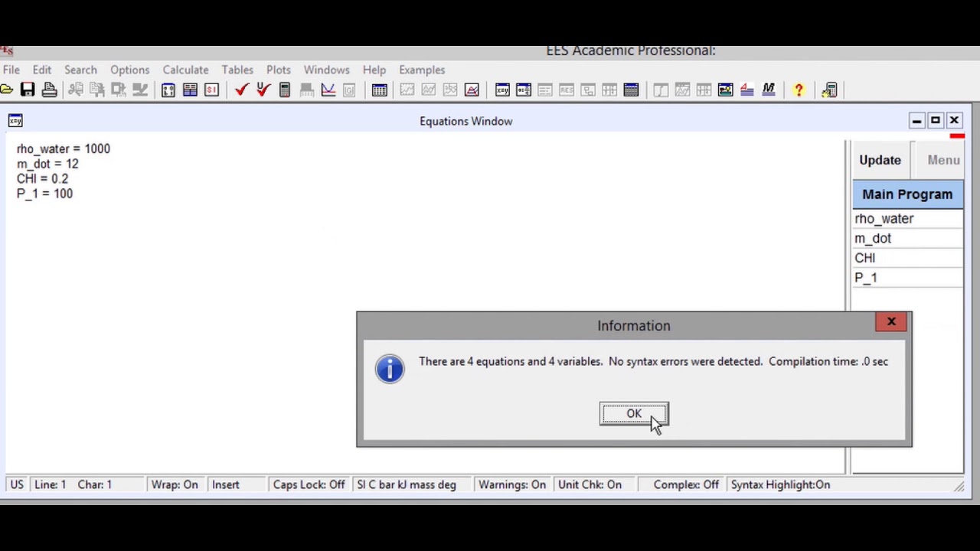Click the greyed Solve Table icon
980x551 pixels.
[306, 90]
